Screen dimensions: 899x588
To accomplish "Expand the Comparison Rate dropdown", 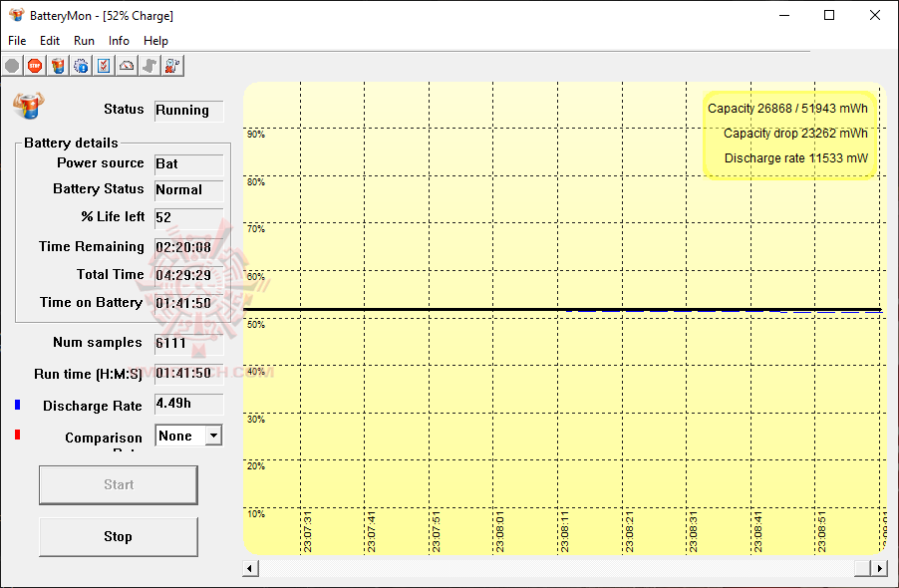I will click(213, 436).
